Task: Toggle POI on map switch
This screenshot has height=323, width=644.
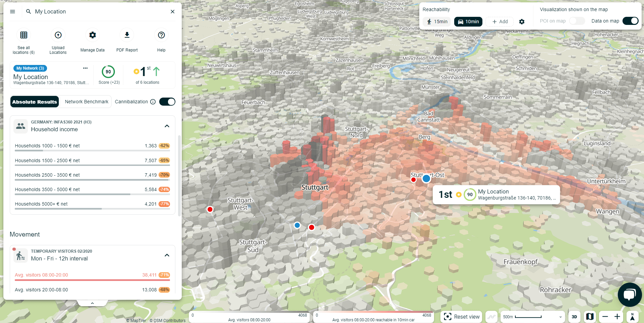Action: 577,21
